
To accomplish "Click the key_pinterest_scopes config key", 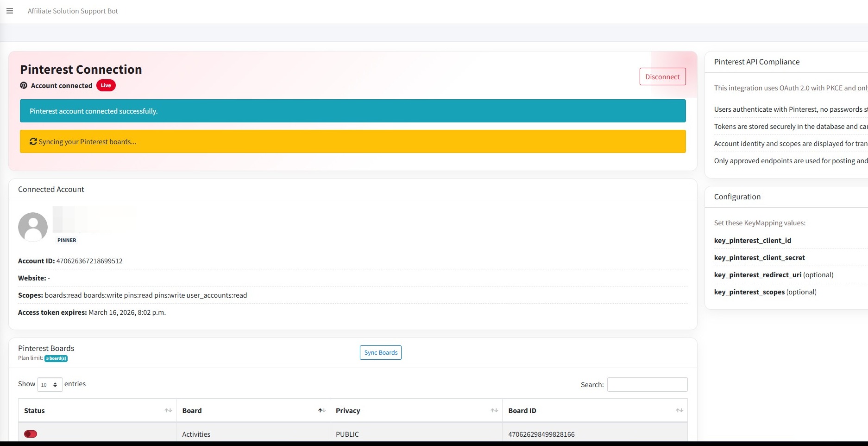I will click(749, 292).
